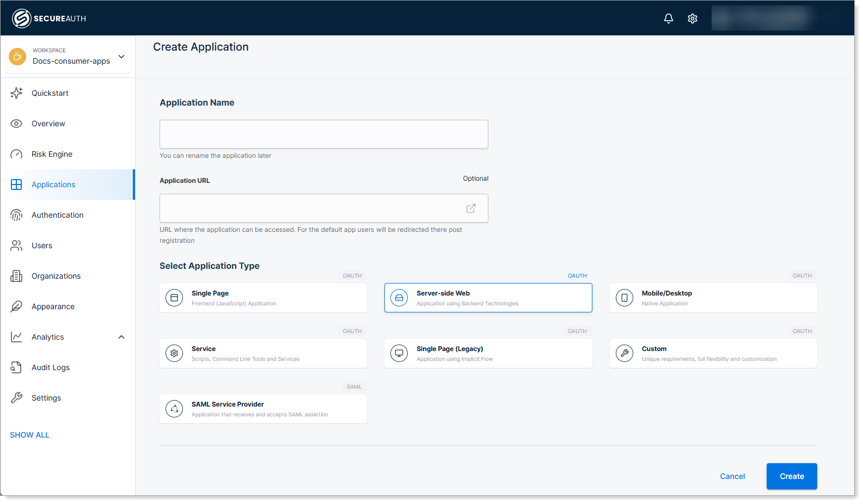Screen dimensions: 863x504
Task: Click the Users people icon
Action: click(16, 245)
